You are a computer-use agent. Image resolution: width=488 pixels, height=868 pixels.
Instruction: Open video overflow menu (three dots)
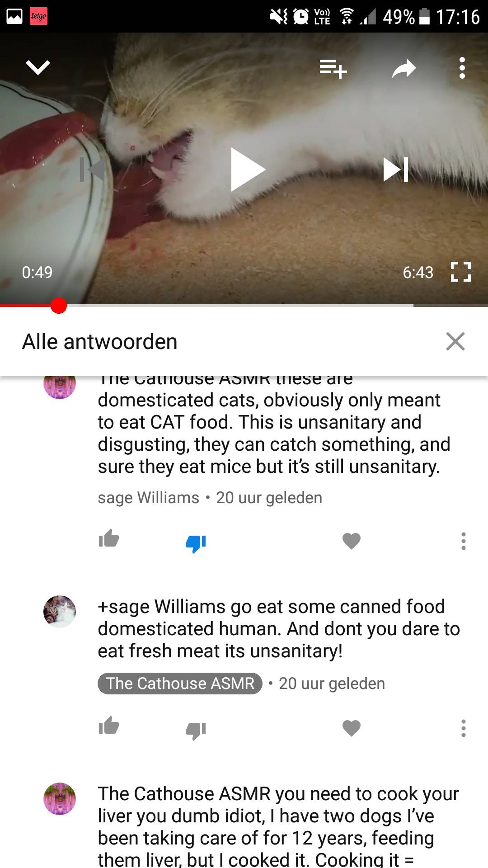[x=462, y=68]
